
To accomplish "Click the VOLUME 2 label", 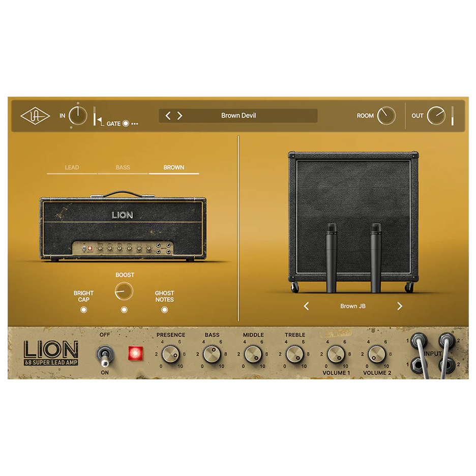I will pyautogui.click(x=377, y=373).
